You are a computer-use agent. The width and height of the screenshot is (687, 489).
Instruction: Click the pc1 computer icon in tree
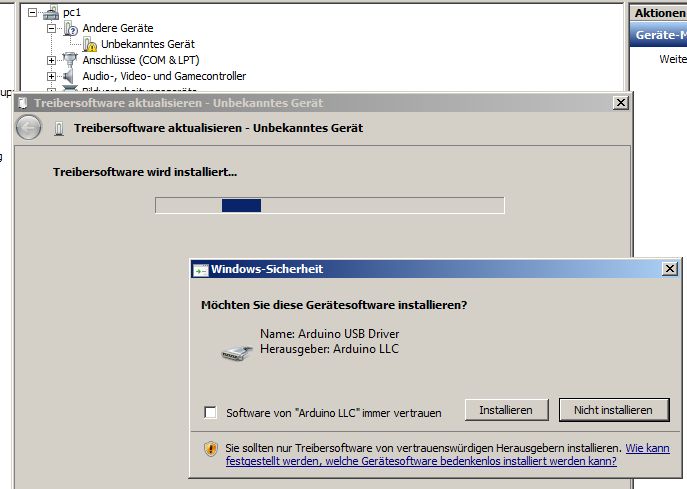coord(52,12)
